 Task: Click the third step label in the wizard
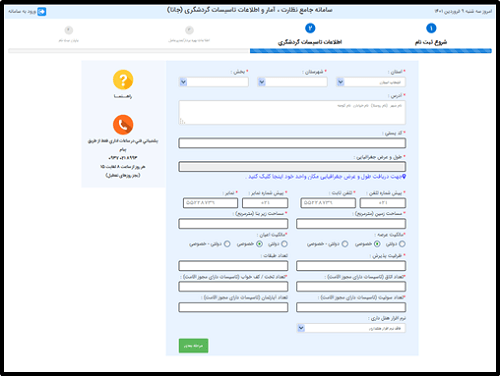click(189, 40)
